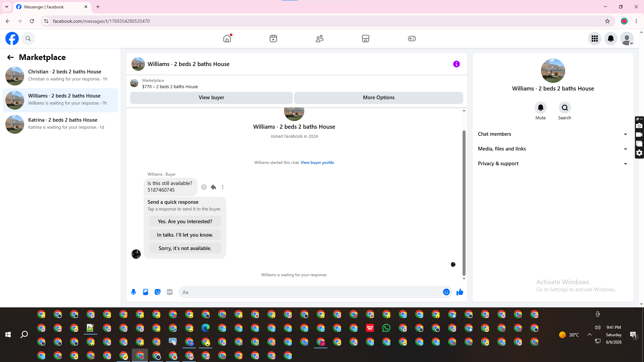
Task: Open WhatsApp from the taskbar
Action: pos(386,328)
